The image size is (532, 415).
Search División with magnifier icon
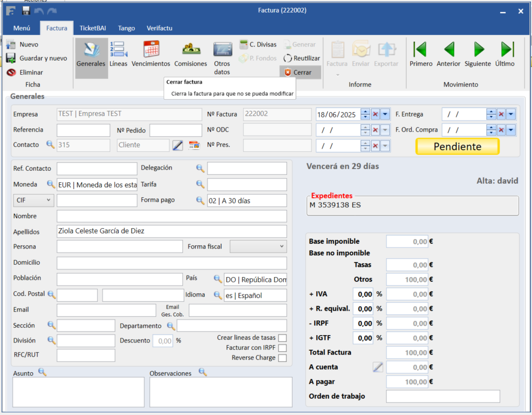point(51,340)
